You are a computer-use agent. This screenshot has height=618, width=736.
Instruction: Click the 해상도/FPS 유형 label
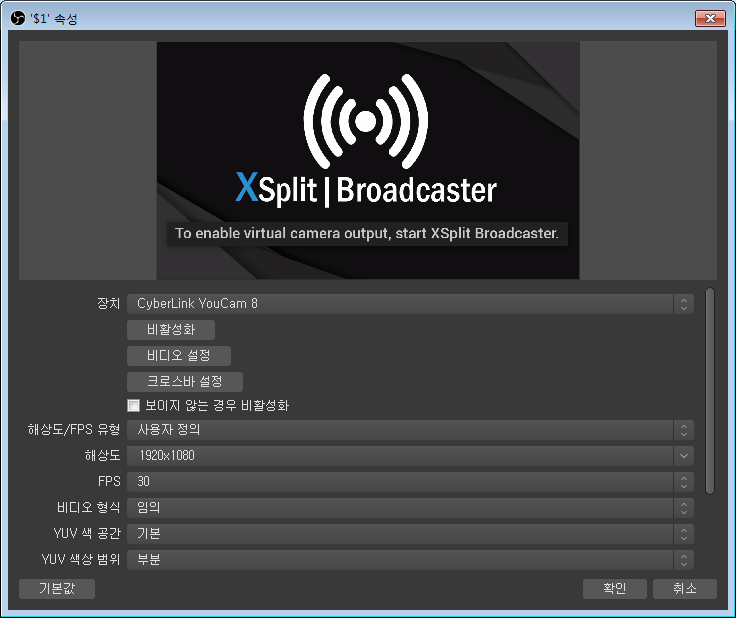click(74, 429)
